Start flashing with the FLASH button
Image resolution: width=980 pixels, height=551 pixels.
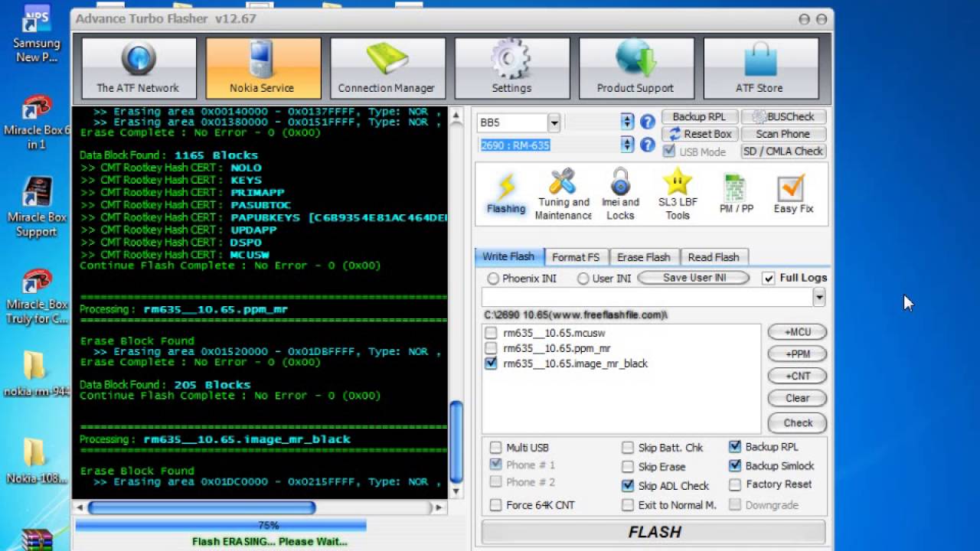pos(654,533)
